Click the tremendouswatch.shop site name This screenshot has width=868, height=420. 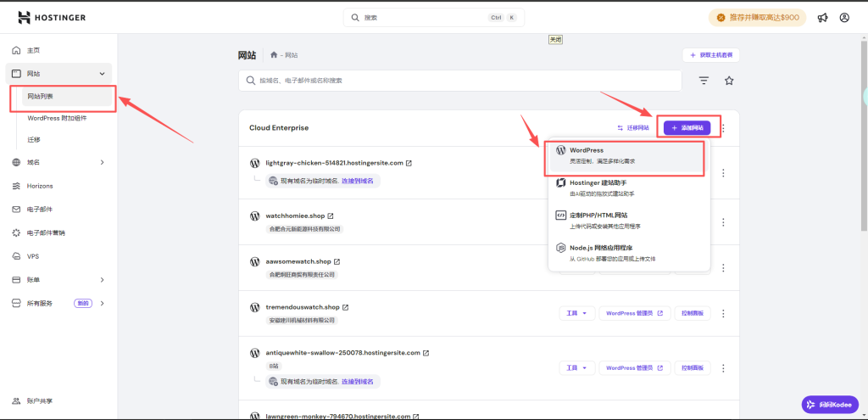303,307
